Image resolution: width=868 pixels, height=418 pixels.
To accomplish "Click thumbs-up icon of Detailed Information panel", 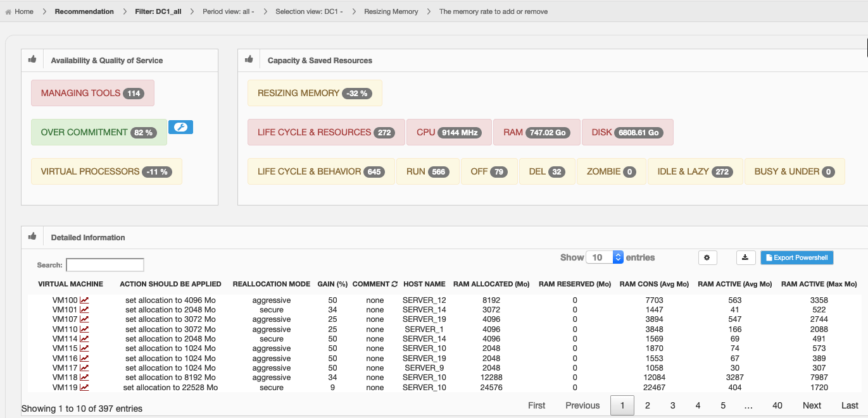I will (32, 237).
